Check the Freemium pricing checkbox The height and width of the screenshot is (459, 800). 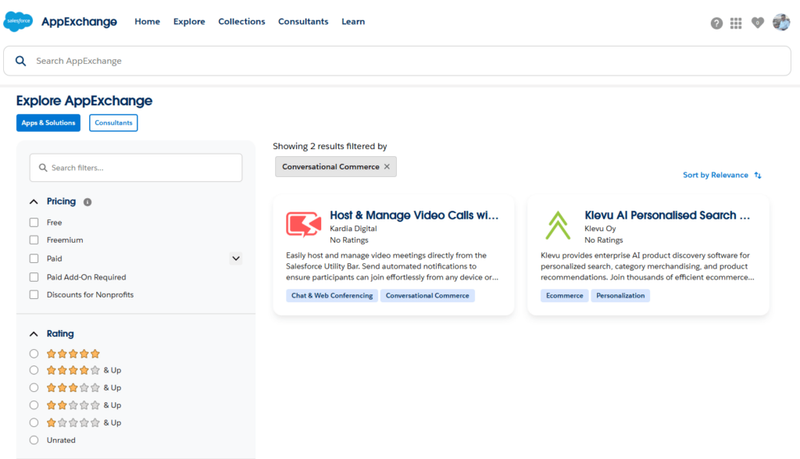tap(34, 240)
